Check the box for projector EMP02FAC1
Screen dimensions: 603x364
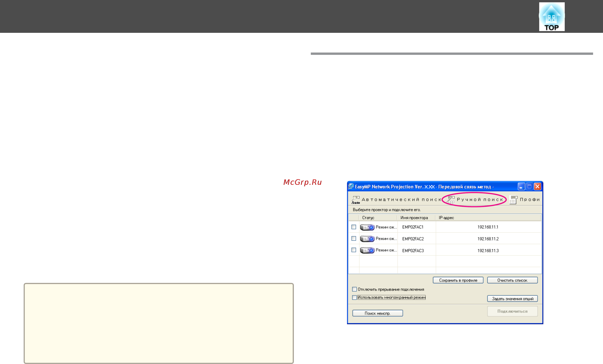click(354, 227)
